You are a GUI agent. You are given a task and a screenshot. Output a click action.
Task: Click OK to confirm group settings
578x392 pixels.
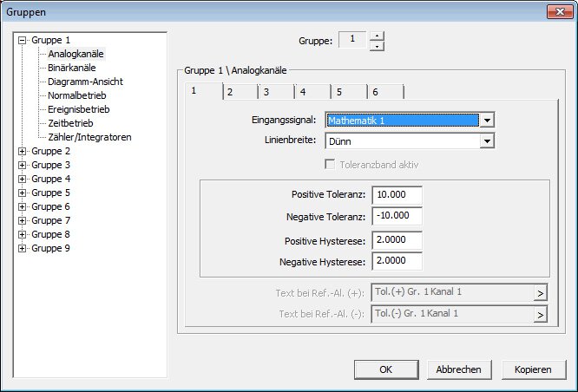(386, 369)
